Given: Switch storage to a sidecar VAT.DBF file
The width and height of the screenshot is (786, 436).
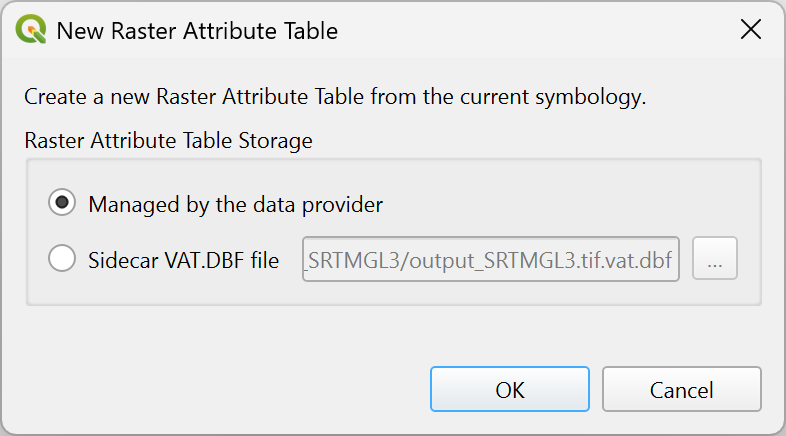Looking at the screenshot, I should [62, 260].
